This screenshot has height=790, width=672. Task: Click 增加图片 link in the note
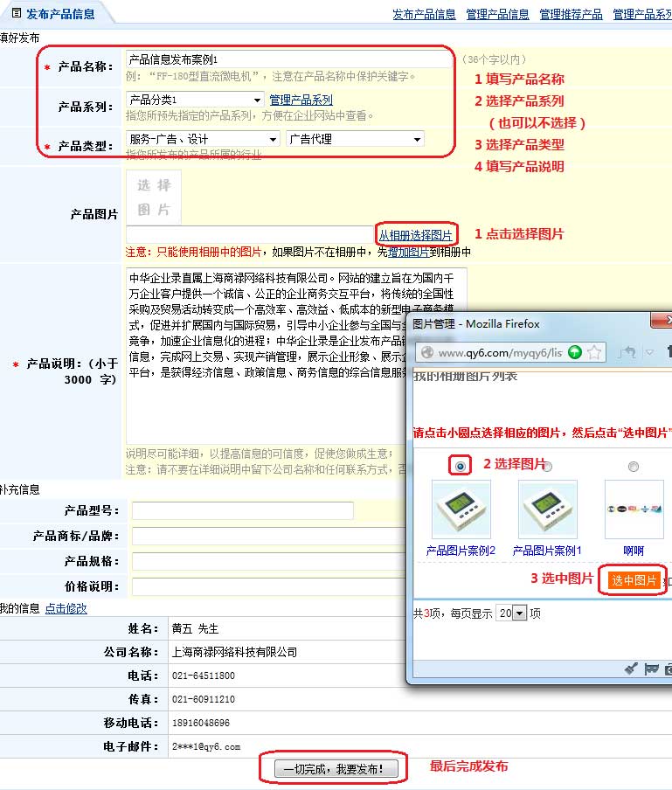[409, 252]
